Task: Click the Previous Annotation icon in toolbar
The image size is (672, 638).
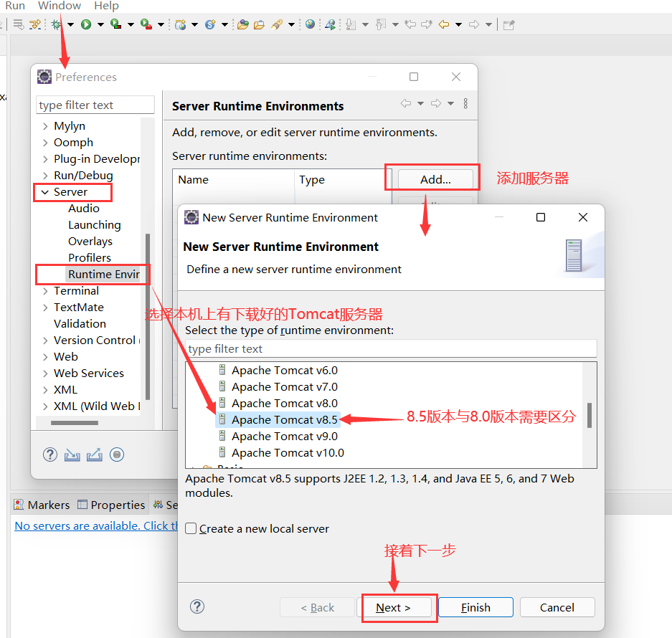Action: point(381,24)
